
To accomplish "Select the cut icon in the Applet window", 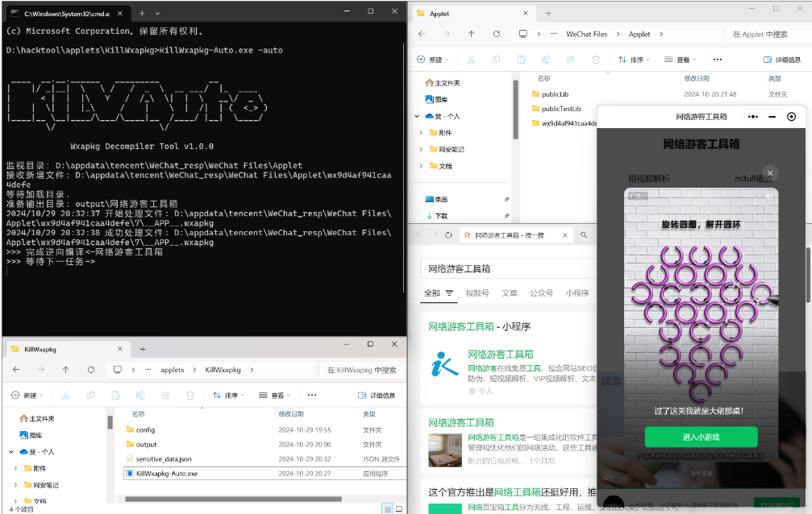I will pyautogui.click(x=473, y=59).
